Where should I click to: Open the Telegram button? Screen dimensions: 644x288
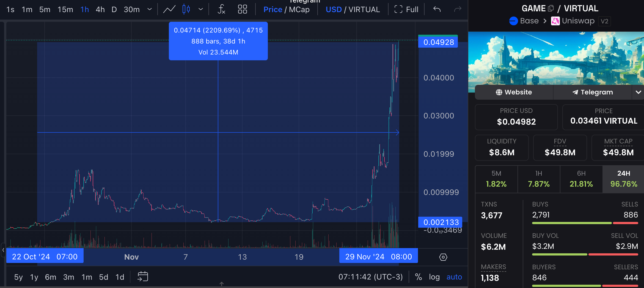point(592,92)
